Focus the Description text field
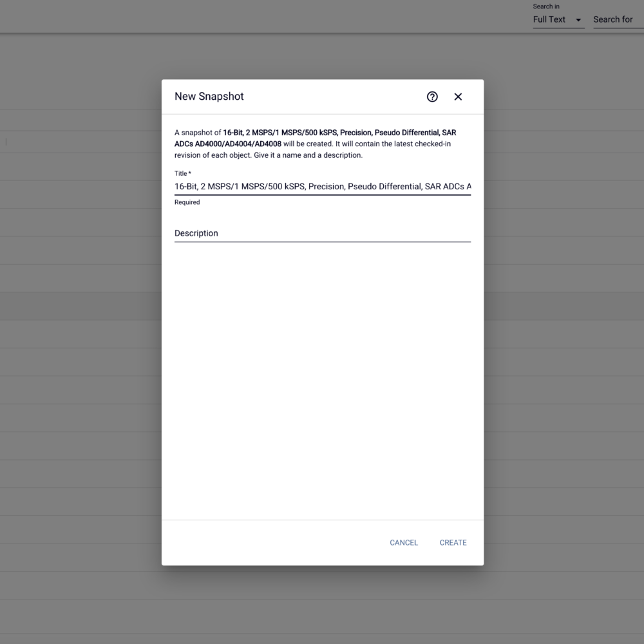Image resolution: width=644 pixels, height=644 pixels. coord(323,233)
